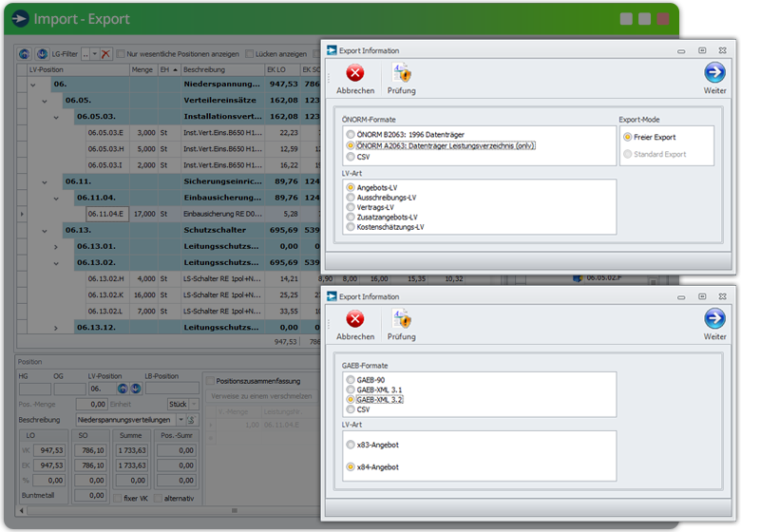760x532 pixels.
Task: Click the Pos.-Menge value field
Action: (91, 404)
